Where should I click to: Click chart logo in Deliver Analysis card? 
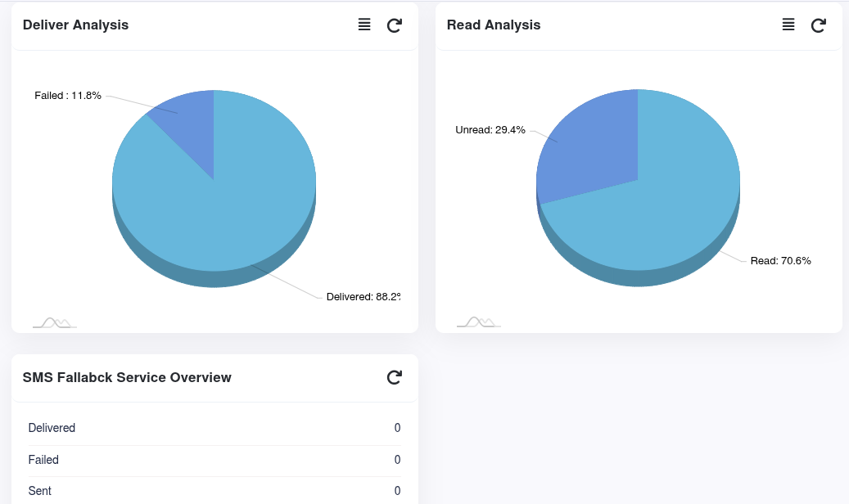point(55,322)
